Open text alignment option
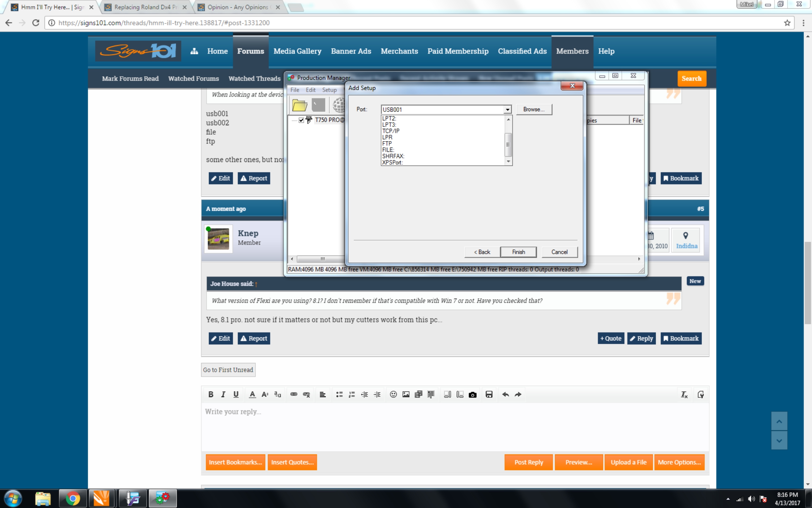812x508 pixels. [323, 394]
